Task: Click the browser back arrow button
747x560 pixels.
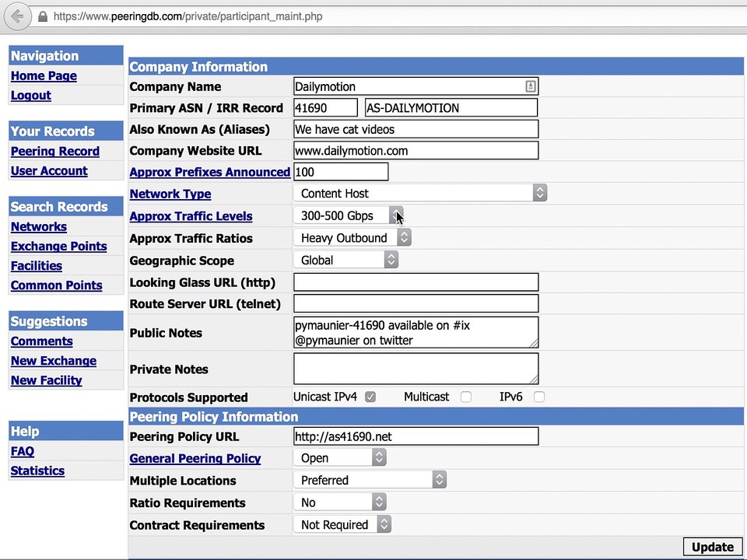Action: click(x=17, y=16)
